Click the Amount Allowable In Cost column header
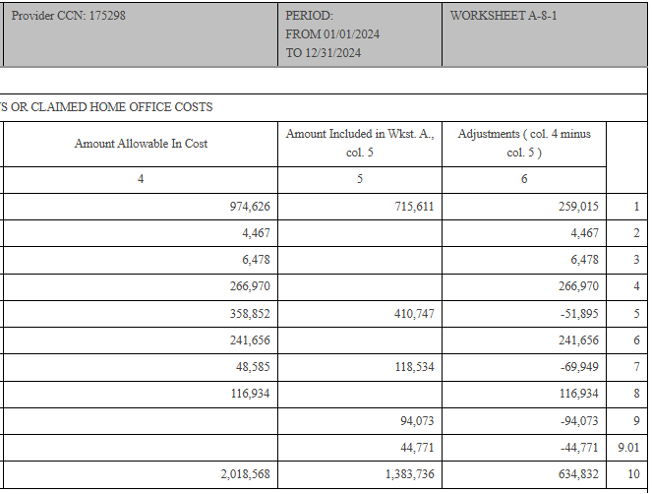The image size is (652, 494). (141, 143)
